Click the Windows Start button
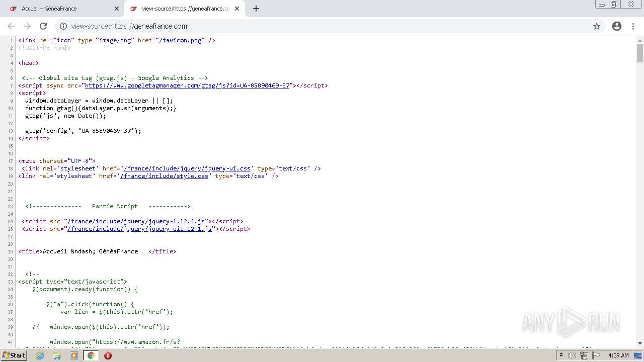Screen dimensions: 644x362 [x=14, y=355]
